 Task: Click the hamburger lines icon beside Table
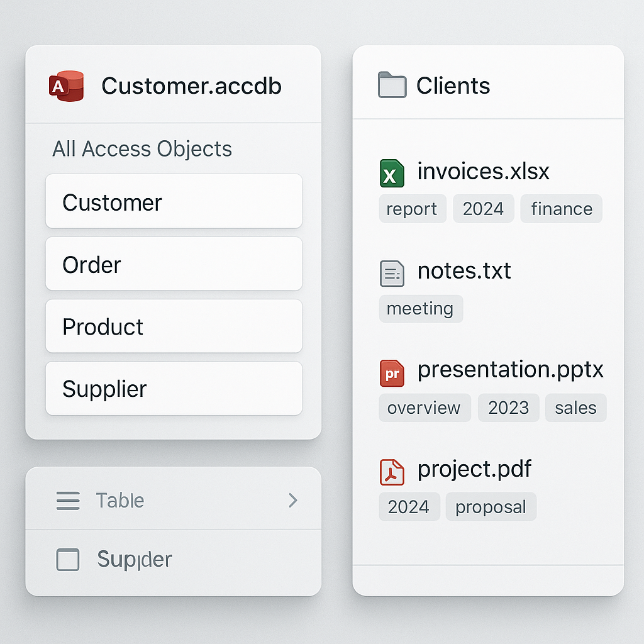(68, 501)
